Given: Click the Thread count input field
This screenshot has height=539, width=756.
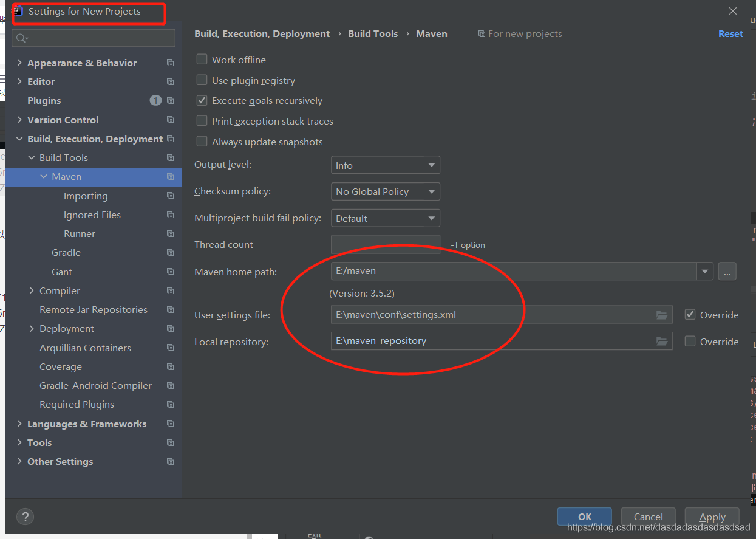Looking at the screenshot, I should pyautogui.click(x=385, y=245).
